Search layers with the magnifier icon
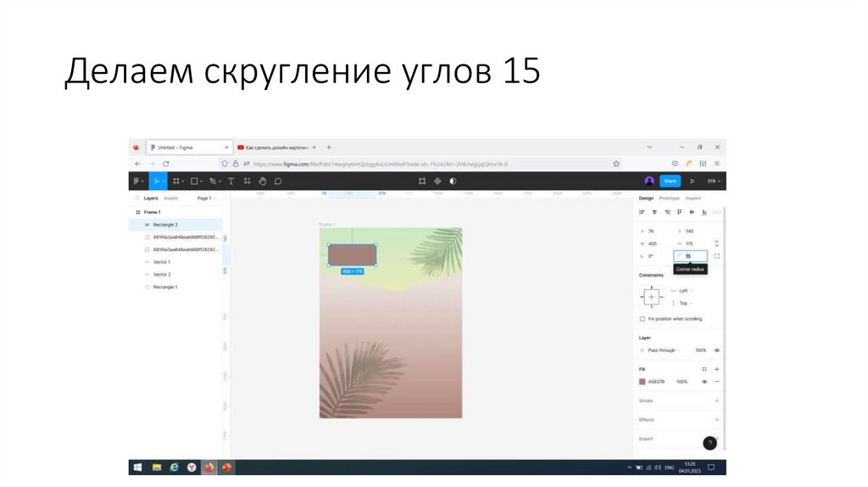Viewport: 868px width, 487px height. coord(138,198)
